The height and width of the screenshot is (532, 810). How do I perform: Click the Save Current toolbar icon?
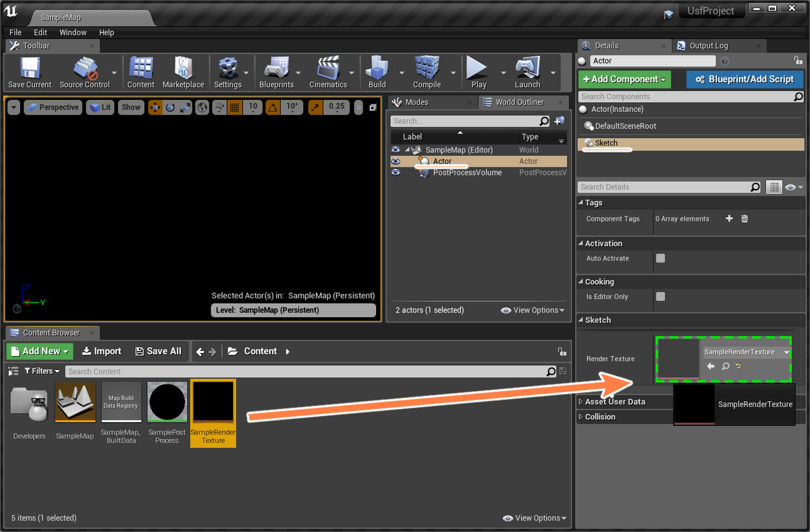[x=30, y=72]
